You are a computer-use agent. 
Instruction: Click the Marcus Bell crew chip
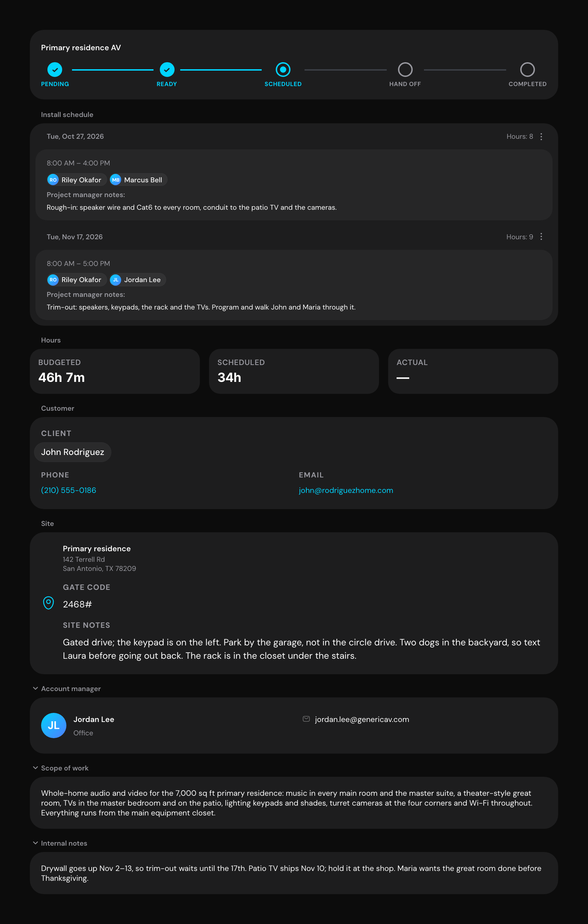(x=138, y=180)
